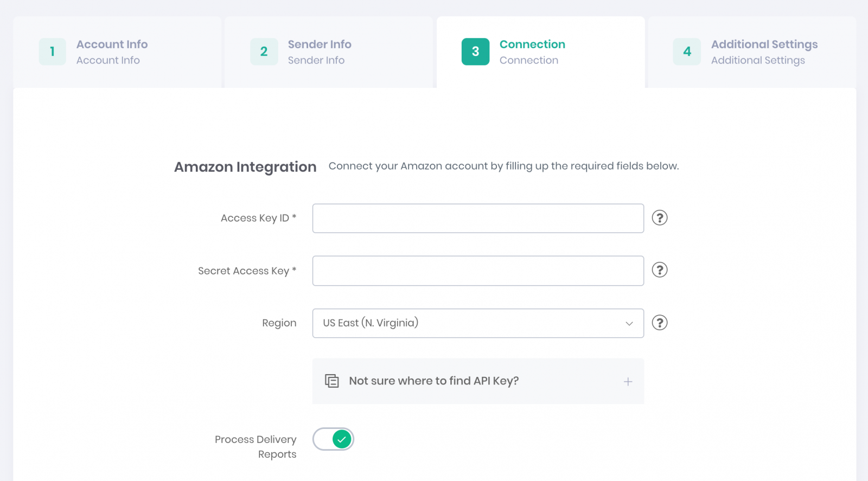The image size is (868, 481).
Task: Focus the Access Key ID input field
Action: pos(478,219)
